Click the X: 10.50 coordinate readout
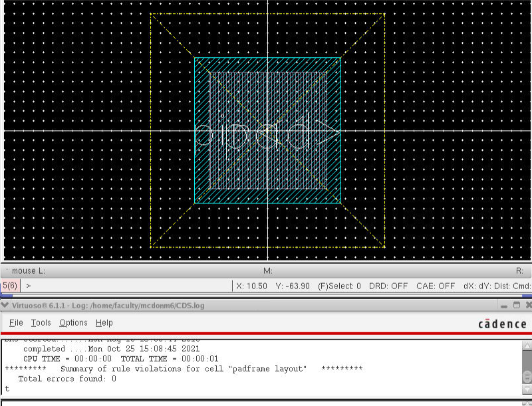Viewport: 532px width, 406px height. point(252,286)
